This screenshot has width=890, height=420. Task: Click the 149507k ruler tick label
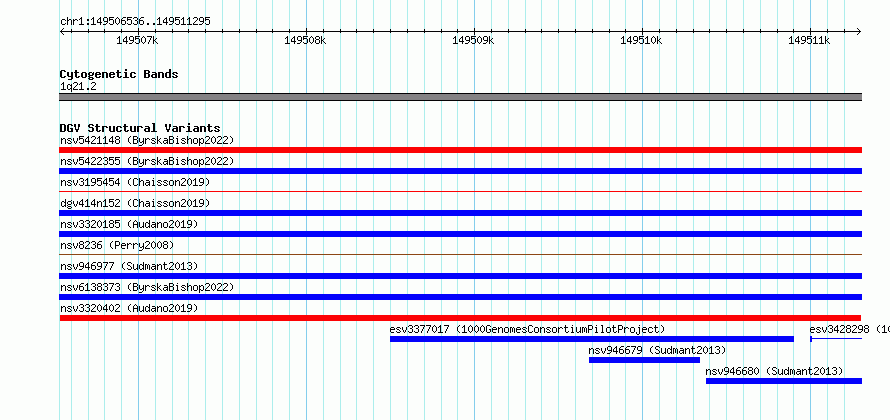point(137,40)
